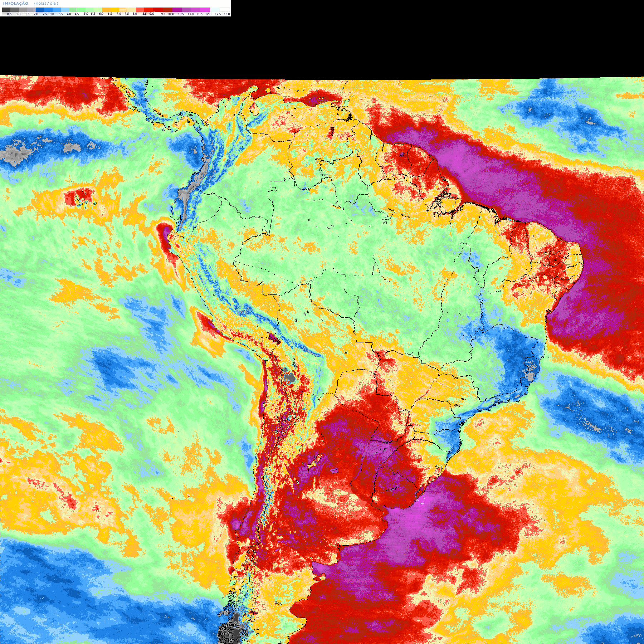
Task: Click the 9.0 legend value
Action: tap(152, 14)
